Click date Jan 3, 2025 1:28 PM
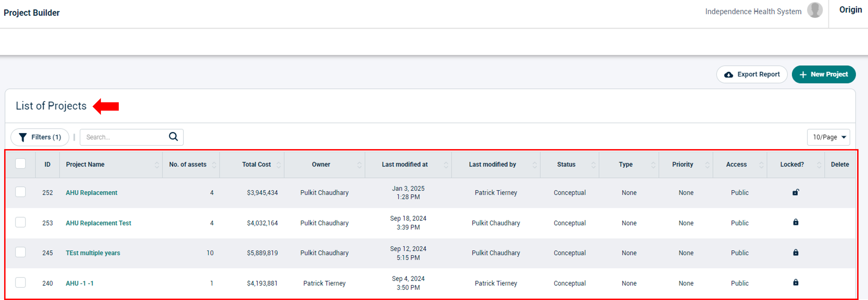This screenshot has height=300, width=868. tap(408, 193)
